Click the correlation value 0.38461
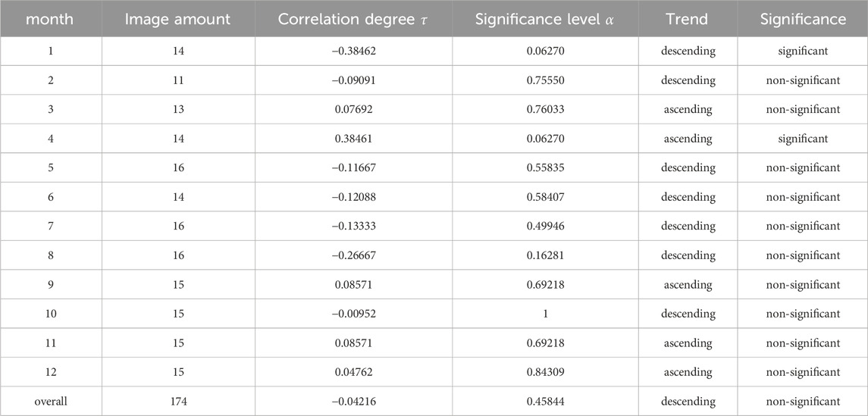The height and width of the screenshot is (416, 868). [x=353, y=139]
